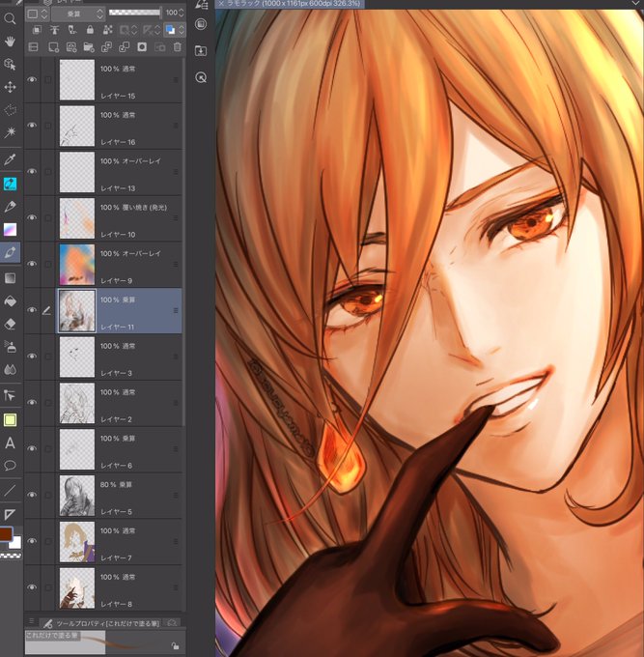Select the Object operation tool
Viewport: 644px width, 657px height.
coord(10,64)
